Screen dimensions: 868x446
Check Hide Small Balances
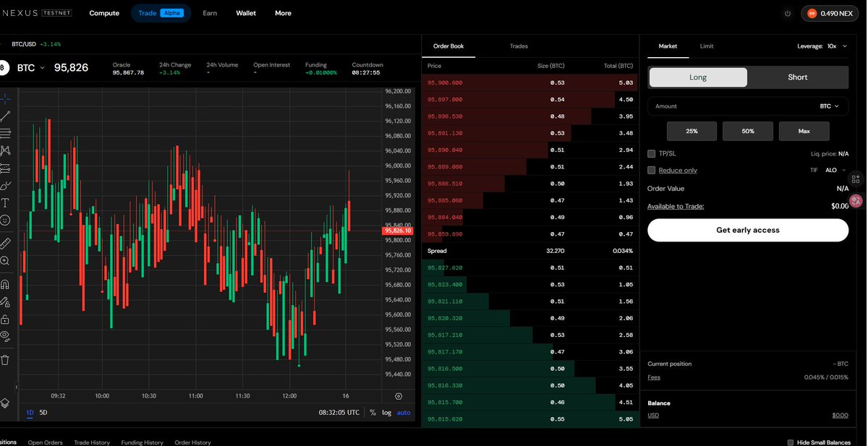tap(790, 442)
